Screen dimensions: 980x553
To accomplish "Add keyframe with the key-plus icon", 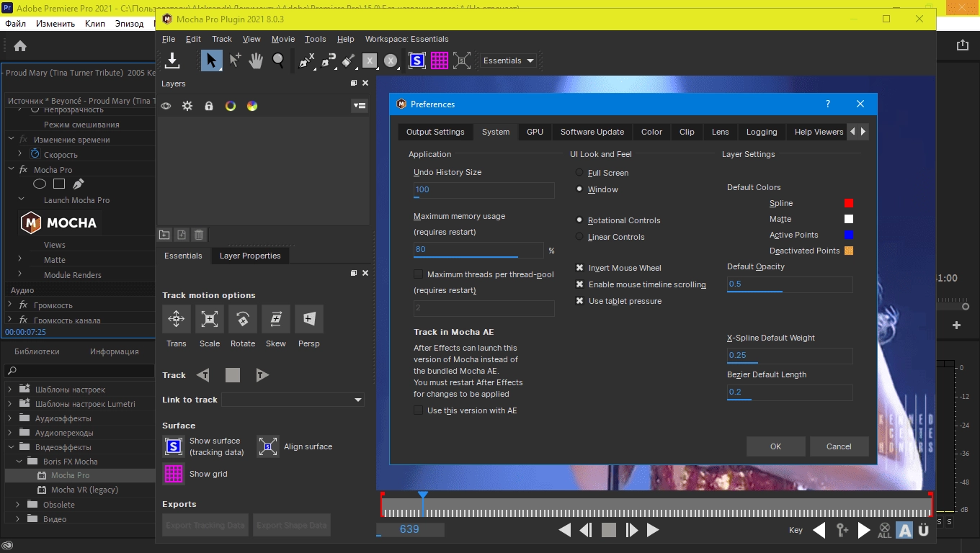I will pyautogui.click(x=842, y=531).
